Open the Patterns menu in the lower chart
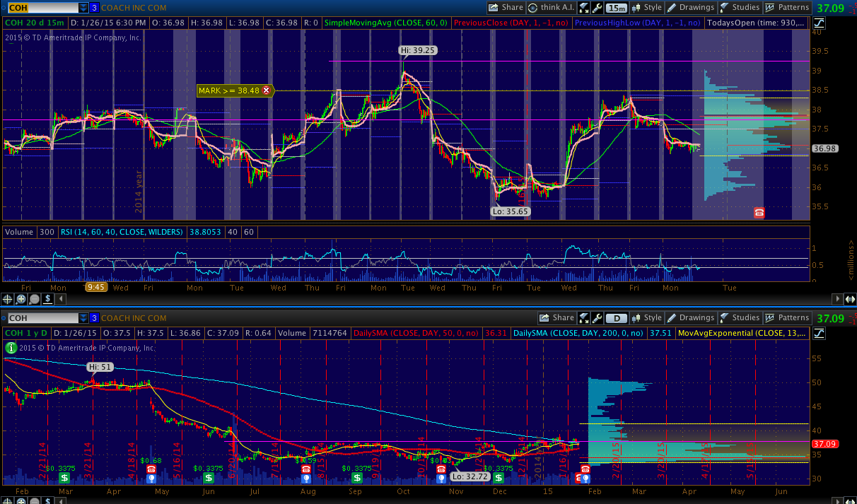Viewport: 857px width, 504px height. tap(787, 318)
